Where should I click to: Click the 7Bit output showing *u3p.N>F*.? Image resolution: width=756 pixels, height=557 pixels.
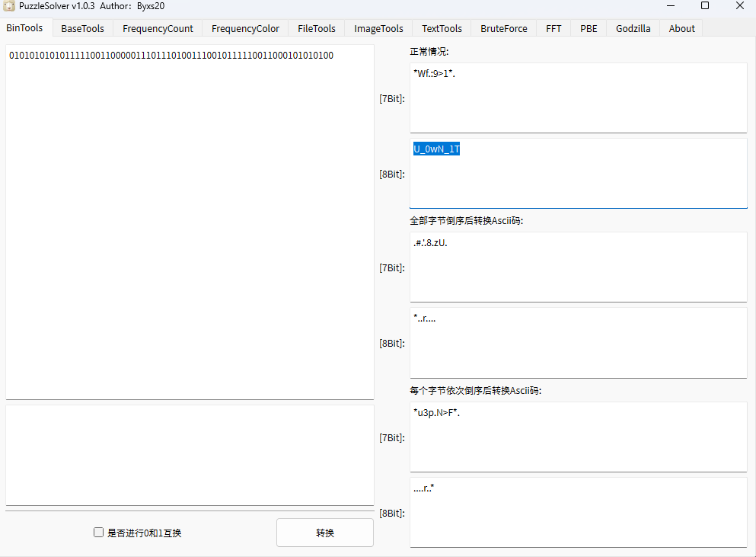[579, 437]
